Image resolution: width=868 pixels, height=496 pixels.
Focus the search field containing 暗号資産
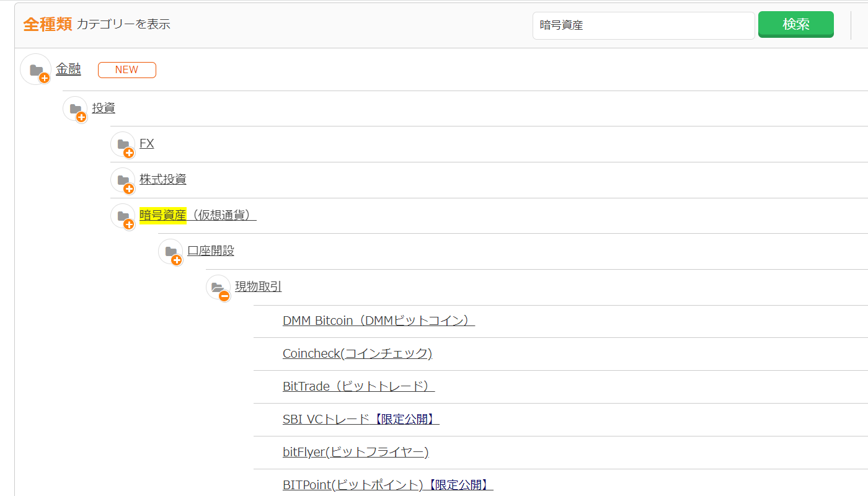pos(644,25)
